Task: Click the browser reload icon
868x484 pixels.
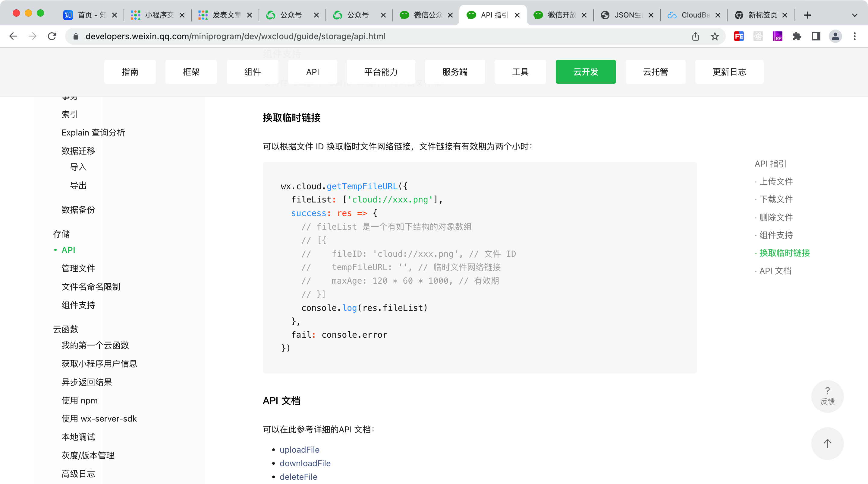Action: [52, 36]
